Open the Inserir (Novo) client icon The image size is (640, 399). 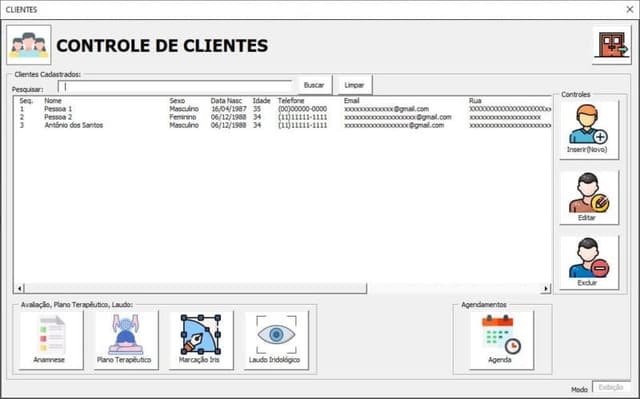tap(589, 130)
